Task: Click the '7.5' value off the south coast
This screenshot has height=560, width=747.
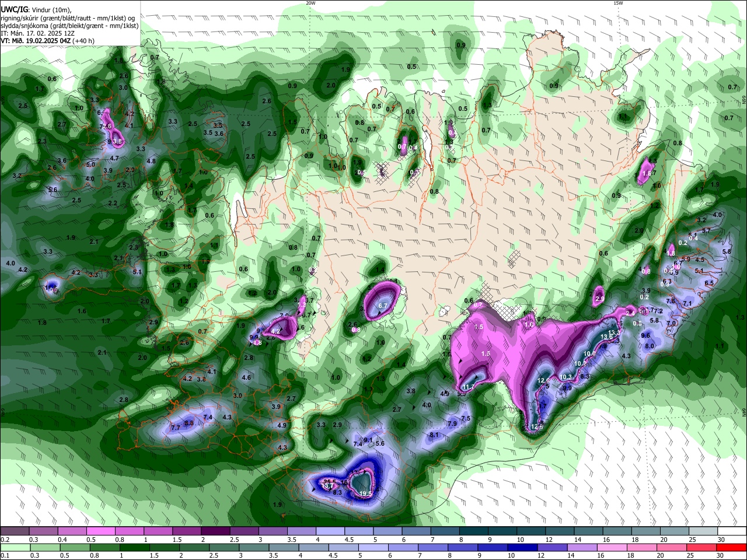Action: point(466,418)
